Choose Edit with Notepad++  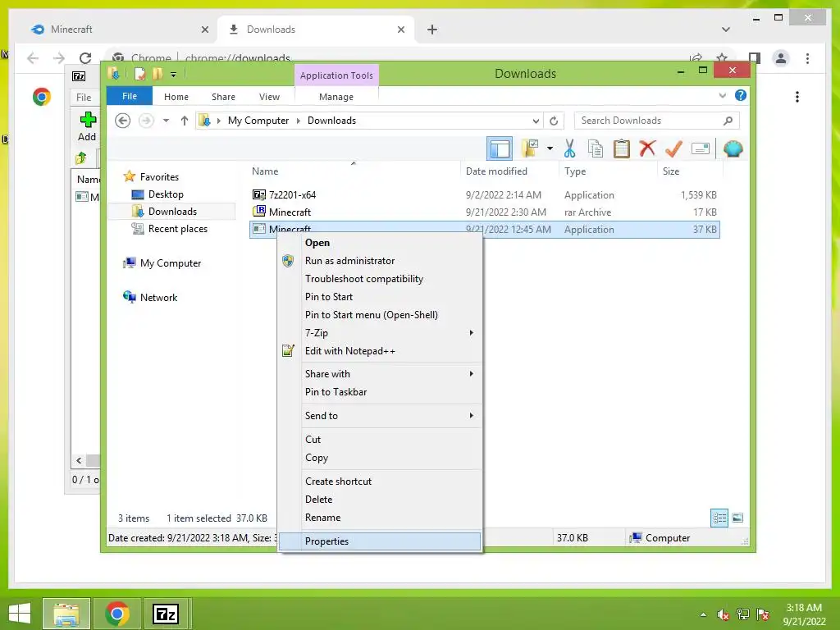(x=380, y=351)
